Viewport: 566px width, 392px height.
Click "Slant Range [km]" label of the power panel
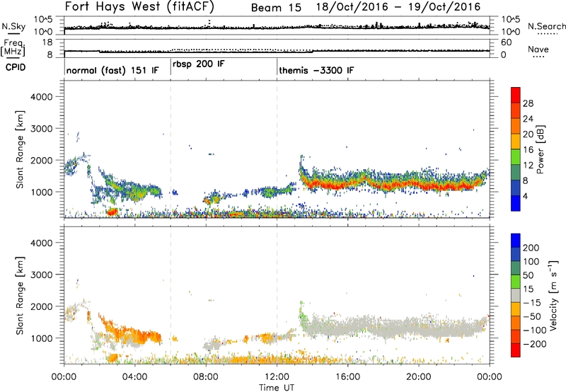click(x=20, y=149)
